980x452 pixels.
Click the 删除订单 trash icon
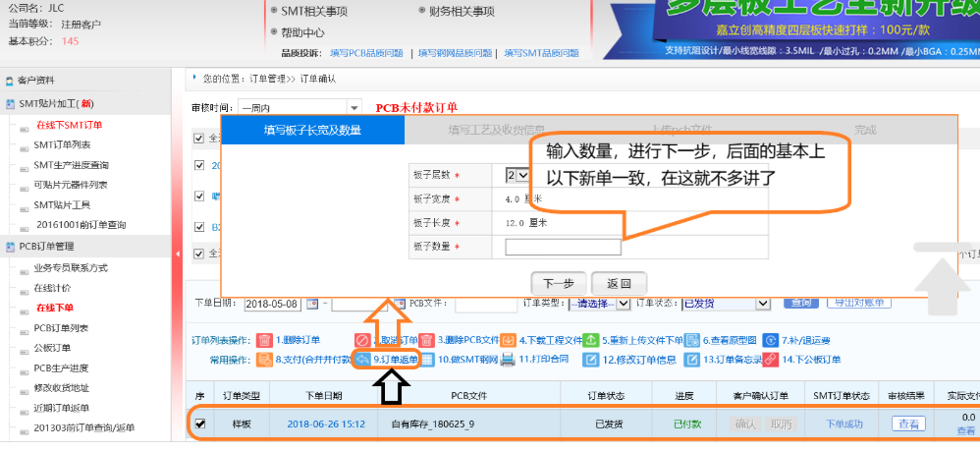264,340
